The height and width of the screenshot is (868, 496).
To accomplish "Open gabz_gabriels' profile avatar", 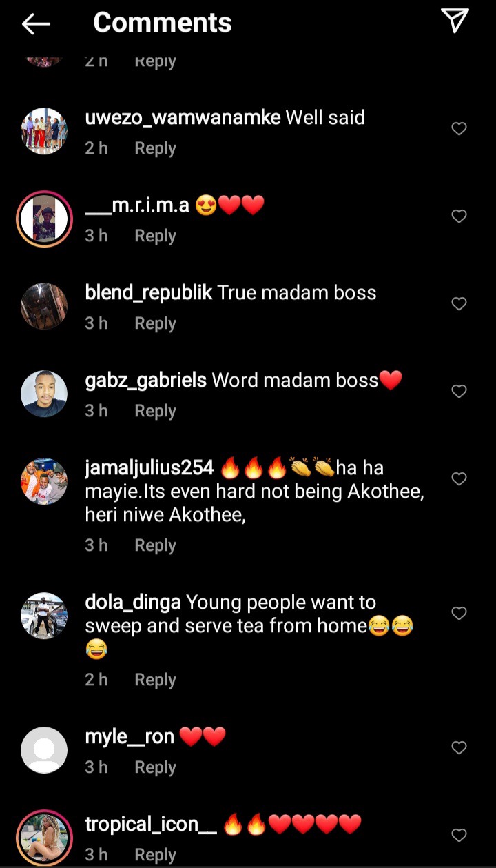I will (44, 394).
